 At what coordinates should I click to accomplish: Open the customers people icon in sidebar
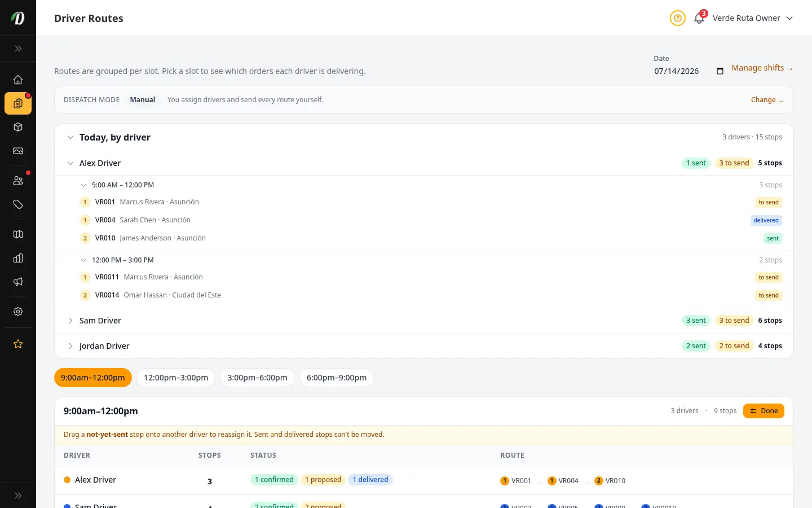tap(18, 181)
